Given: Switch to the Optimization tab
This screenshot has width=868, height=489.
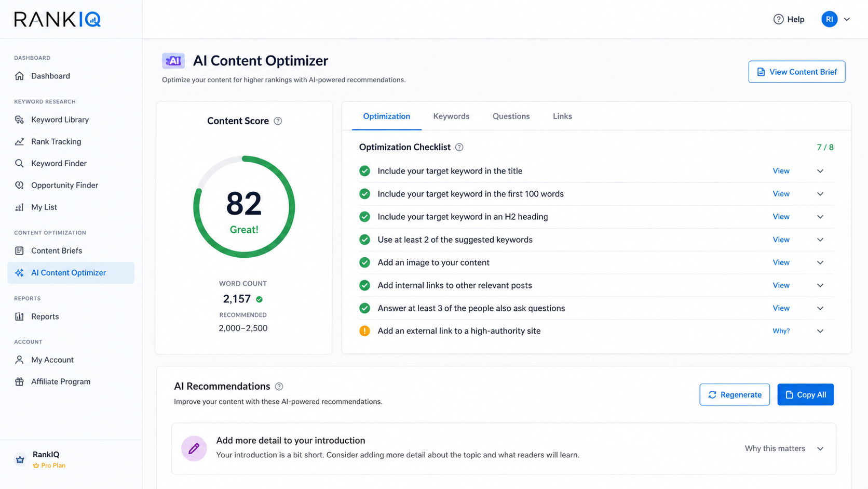Looking at the screenshot, I should pyautogui.click(x=386, y=116).
